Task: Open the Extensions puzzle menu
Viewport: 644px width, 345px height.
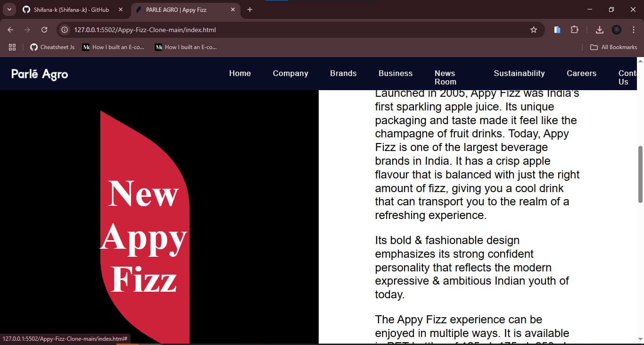Action: 574,30
